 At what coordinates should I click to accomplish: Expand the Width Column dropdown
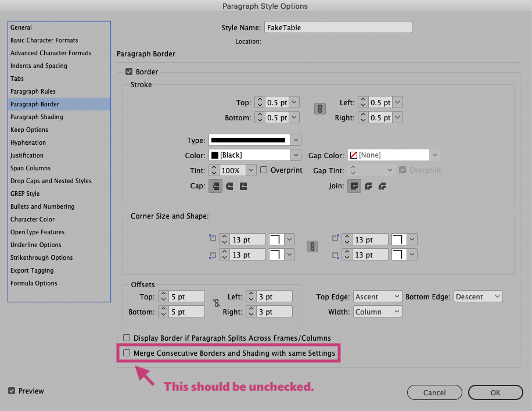378,312
